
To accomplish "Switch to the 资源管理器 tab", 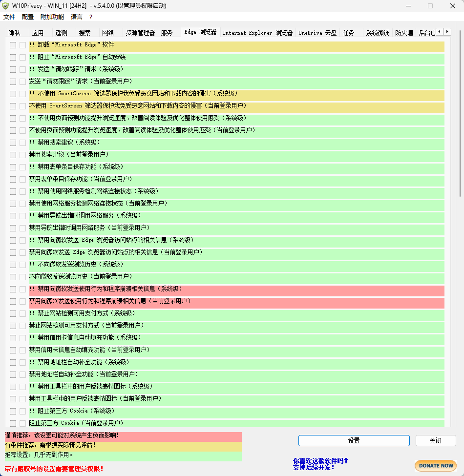I will click(140, 33).
